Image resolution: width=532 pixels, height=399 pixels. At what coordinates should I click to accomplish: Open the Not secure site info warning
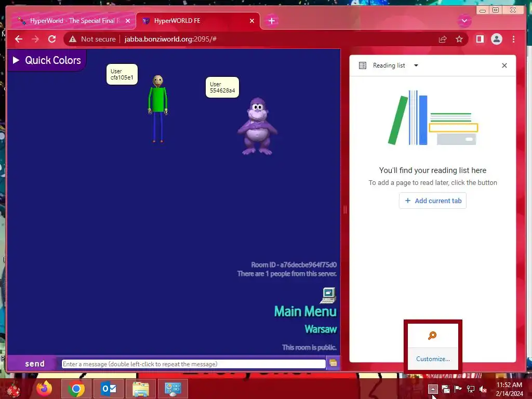tap(92, 39)
